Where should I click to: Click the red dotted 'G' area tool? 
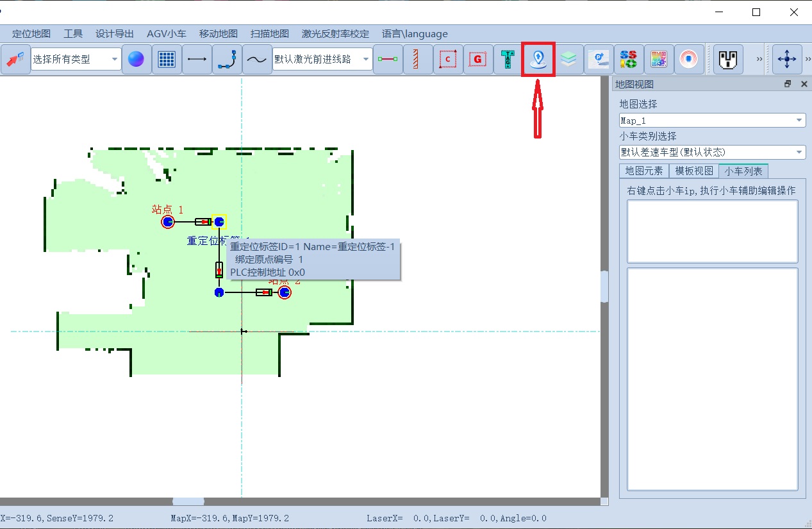(x=478, y=60)
